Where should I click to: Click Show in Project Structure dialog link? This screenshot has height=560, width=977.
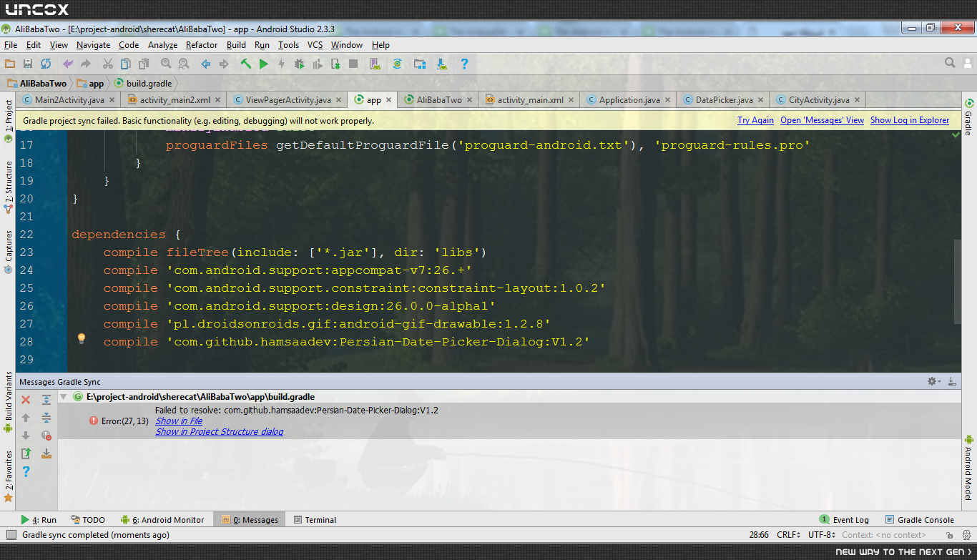click(220, 432)
